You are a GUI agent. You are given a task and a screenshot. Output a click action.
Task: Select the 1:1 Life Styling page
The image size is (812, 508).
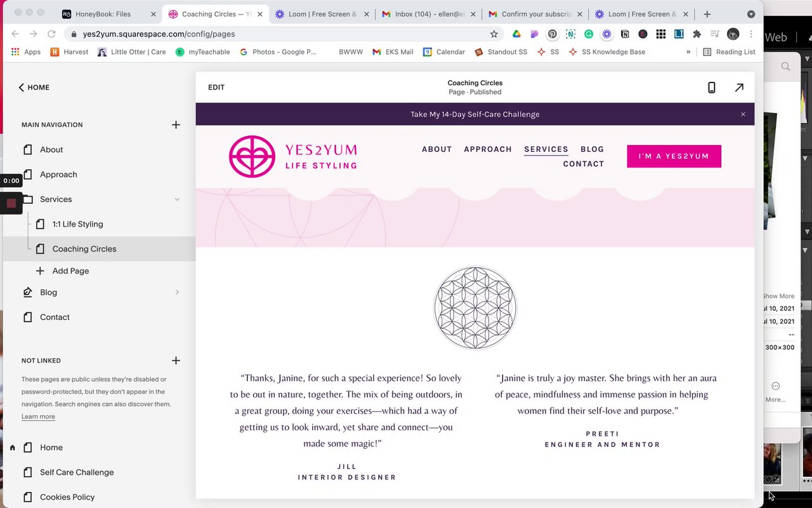(77, 224)
